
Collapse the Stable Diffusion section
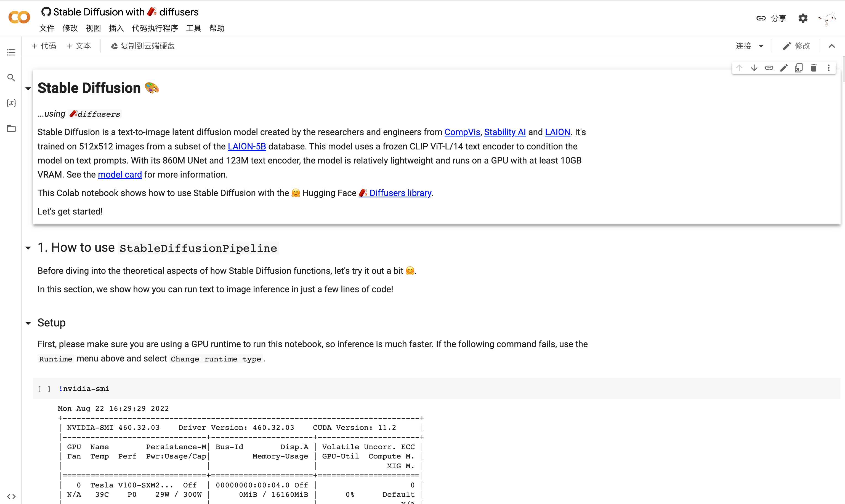[28, 88]
